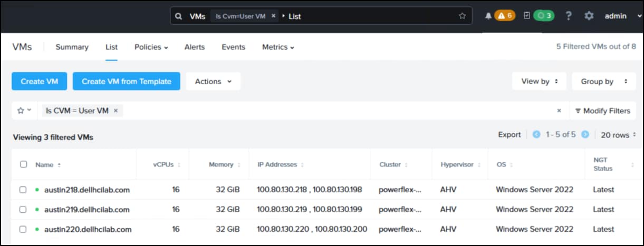Select the austin220.dellhcilab.com checkbox

tap(23, 230)
